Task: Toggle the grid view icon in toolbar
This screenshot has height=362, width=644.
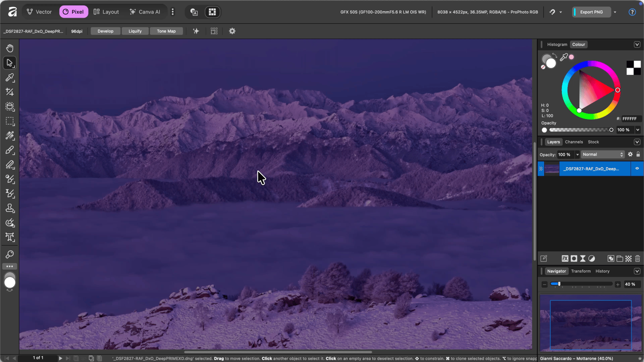Action: [214, 31]
